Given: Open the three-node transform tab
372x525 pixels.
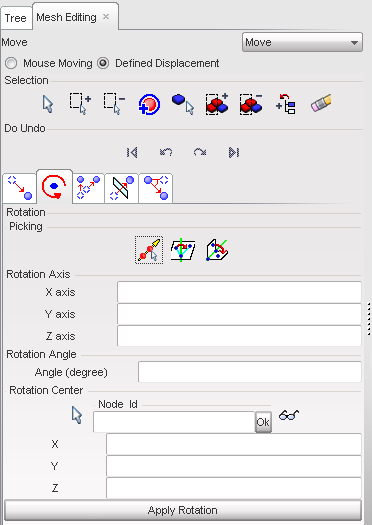Looking at the screenshot, I should pyautogui.click(x=156, y=189).
